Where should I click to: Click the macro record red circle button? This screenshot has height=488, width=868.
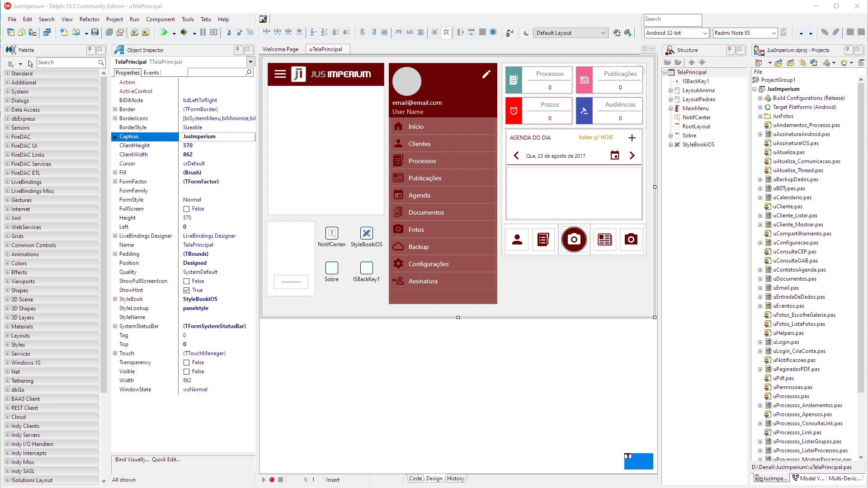click(x=272, y=480)
